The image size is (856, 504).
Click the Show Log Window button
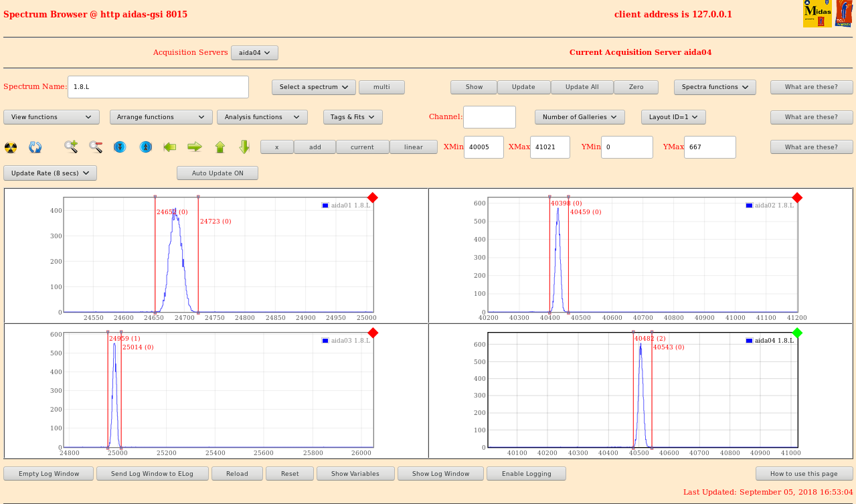click(440, 474)
